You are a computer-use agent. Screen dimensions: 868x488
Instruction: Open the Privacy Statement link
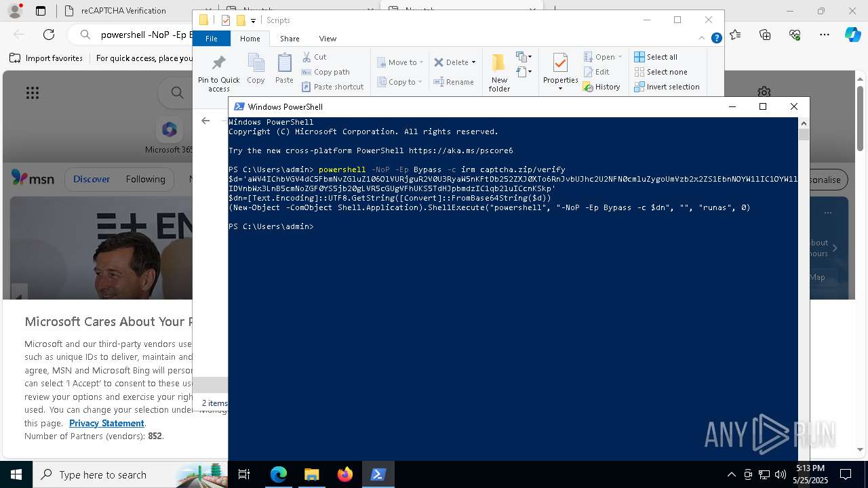click(x=106, y=423)
